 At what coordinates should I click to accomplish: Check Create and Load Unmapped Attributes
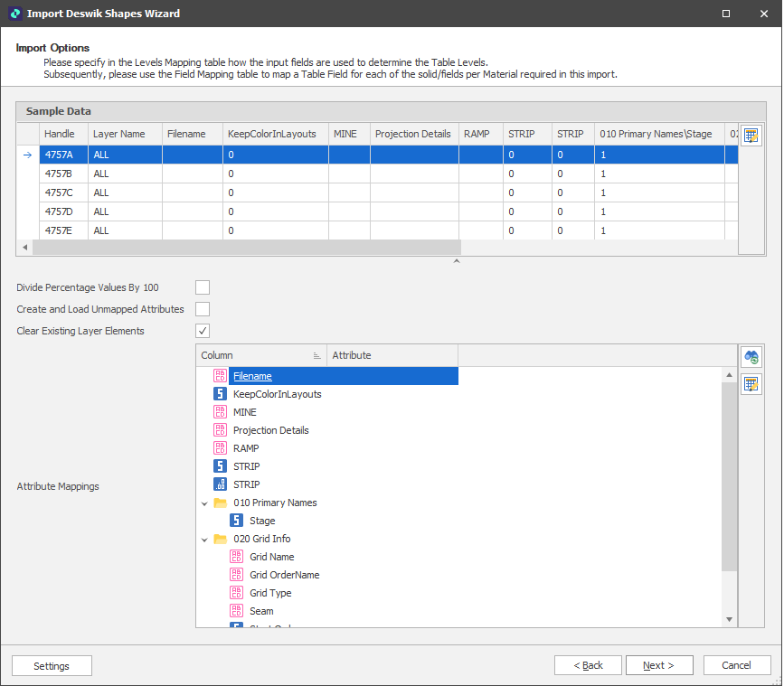pyautogui.click(x=203, y=309)
